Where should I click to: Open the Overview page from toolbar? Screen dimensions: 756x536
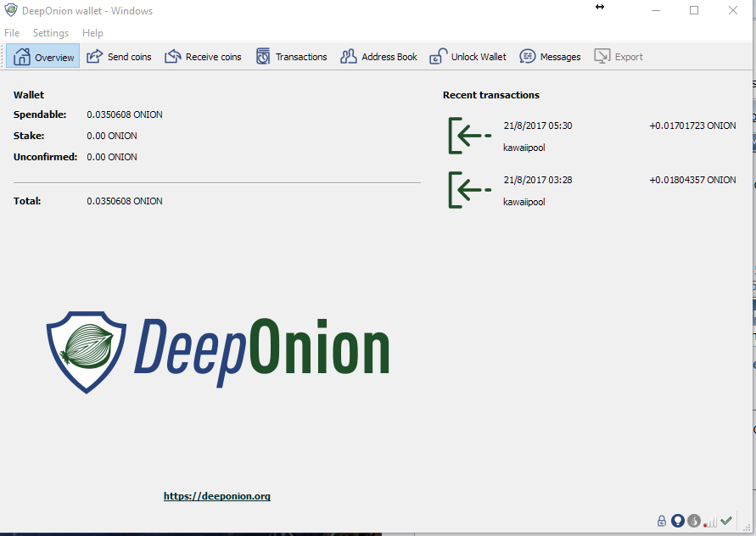point(43,56)
